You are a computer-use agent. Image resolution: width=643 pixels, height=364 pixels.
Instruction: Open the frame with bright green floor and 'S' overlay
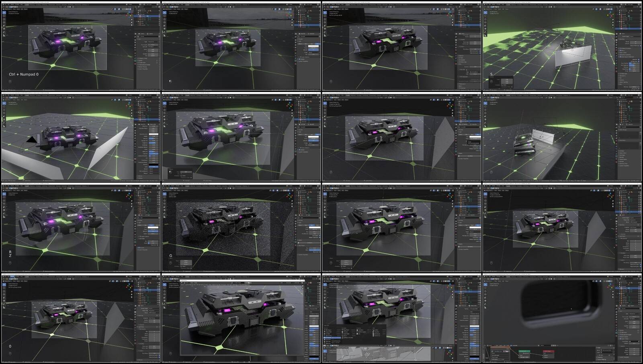pos(562,46)
